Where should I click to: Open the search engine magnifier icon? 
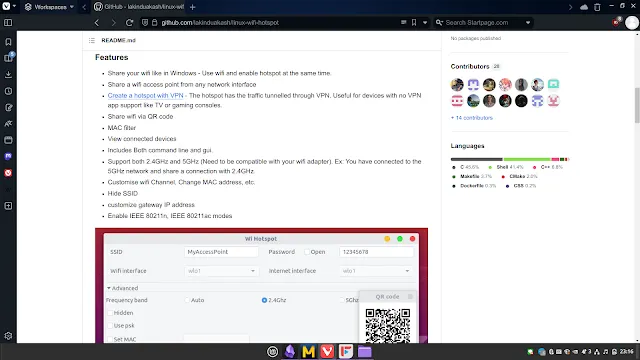point(439,22)
